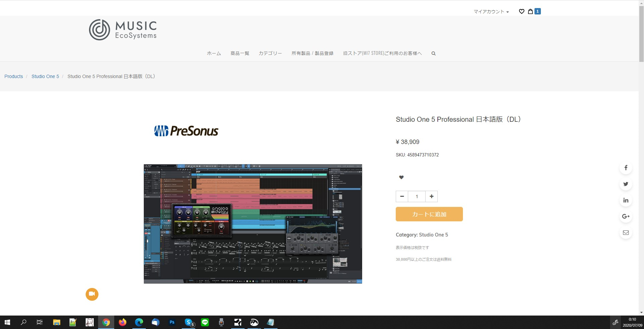Click the search magnifier icon in navigation
The width and height of the screenshot is (644, 329).
coord(433,53)
